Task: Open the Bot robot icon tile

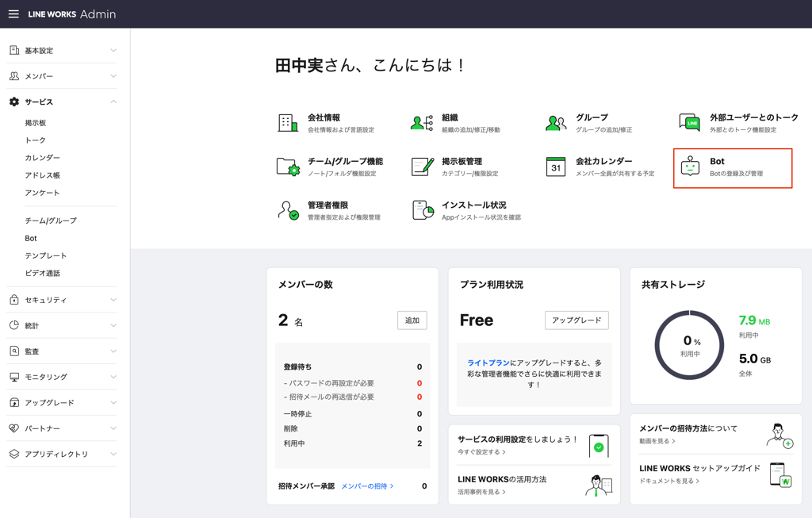Action: coord(691,167)
